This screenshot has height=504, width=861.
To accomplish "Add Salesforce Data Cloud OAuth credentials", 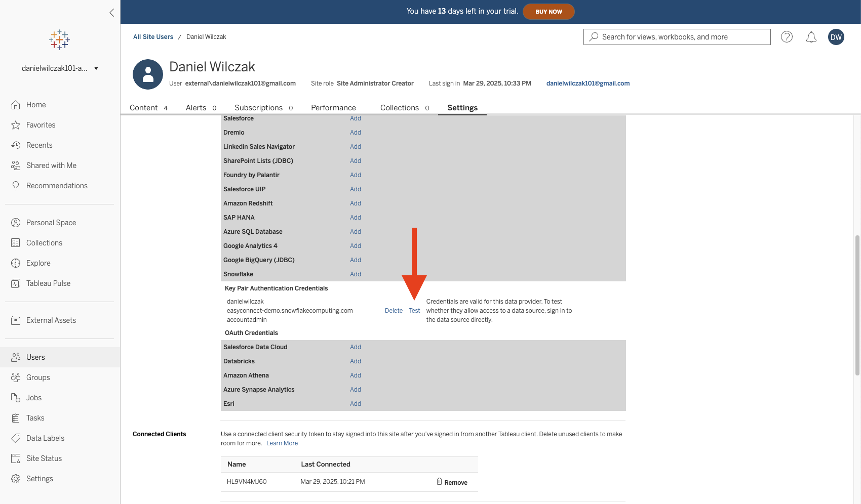I will coord(356,347).
